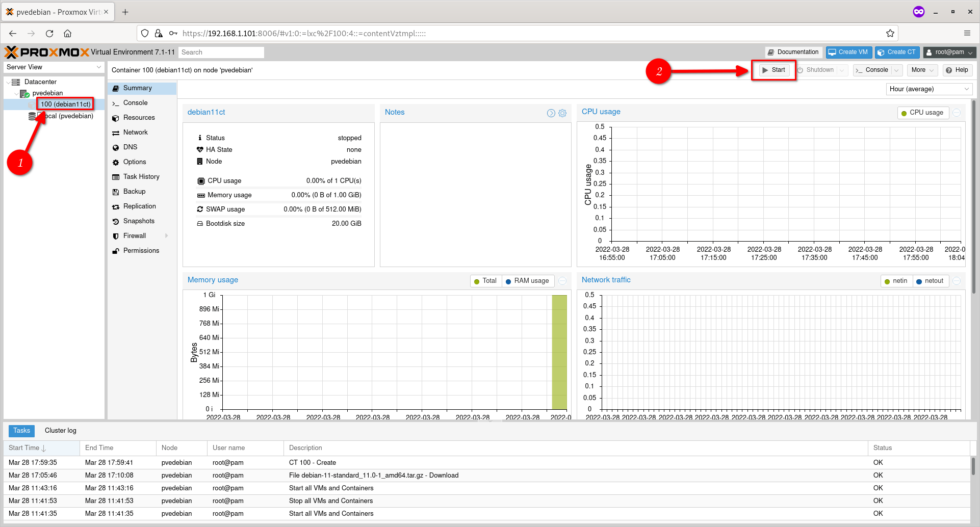
Task: Open the browser hamburger menu
Action: 967,33
